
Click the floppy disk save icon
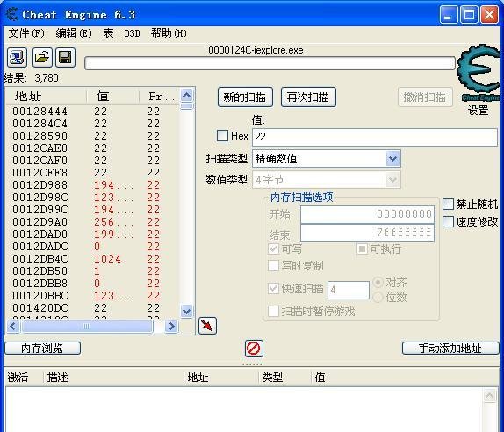(66, 58)
